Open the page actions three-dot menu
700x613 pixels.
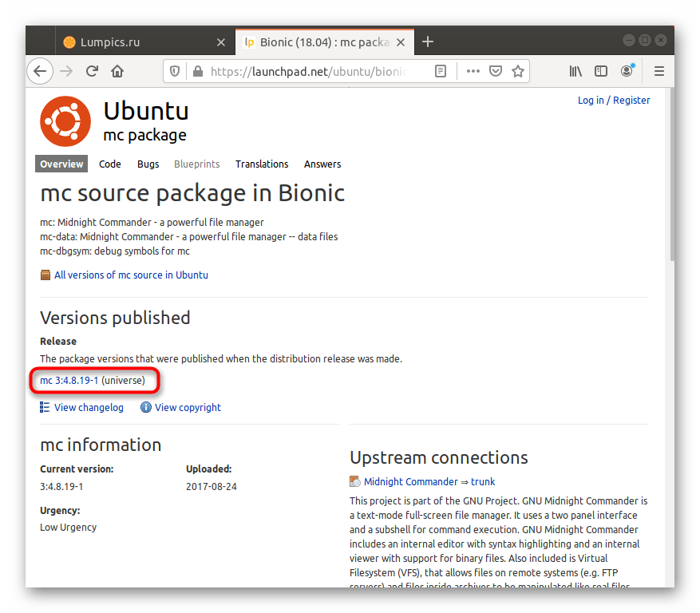coord(473,71)
